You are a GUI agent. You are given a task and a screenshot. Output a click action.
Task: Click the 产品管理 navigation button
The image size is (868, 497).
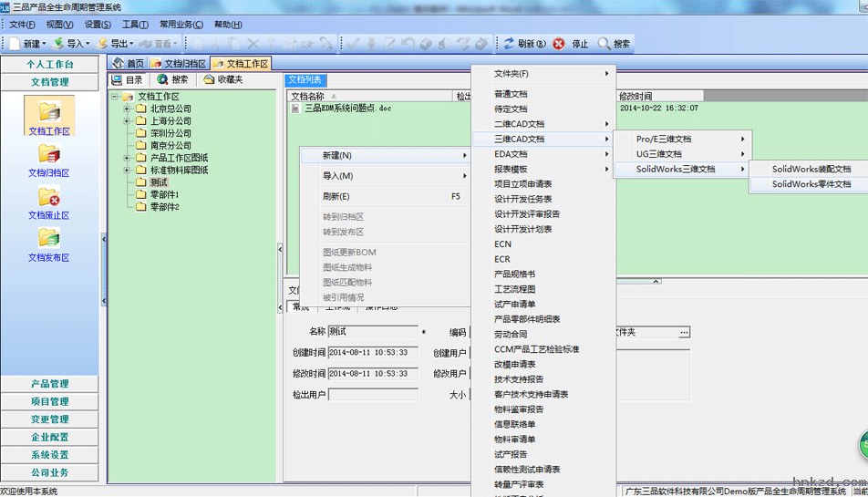click(x=49, y=384)
